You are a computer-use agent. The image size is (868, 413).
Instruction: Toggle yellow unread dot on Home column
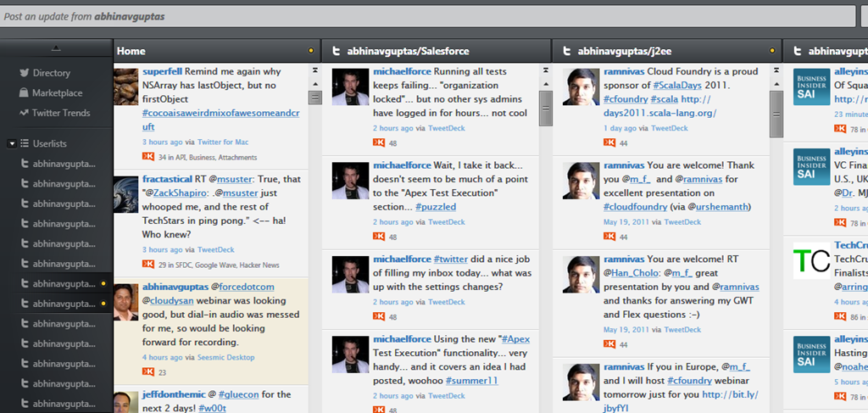tap(310, 51)
